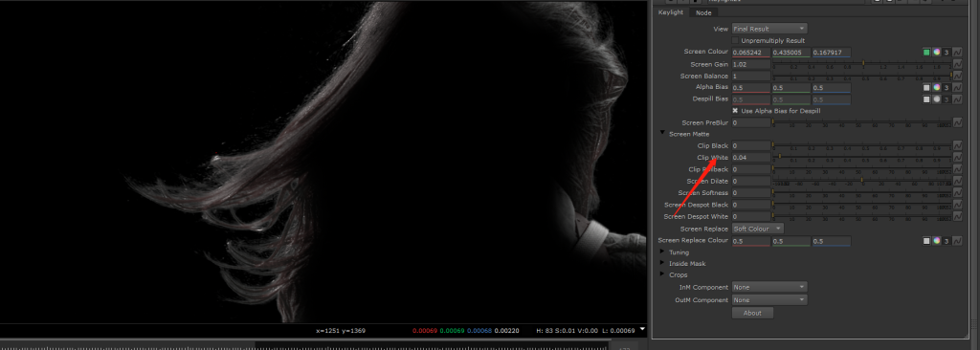Open animation curve menu for Clip White
Image resolution: width=980 pixels, height=350 pixels.
[x=957, y=157]
